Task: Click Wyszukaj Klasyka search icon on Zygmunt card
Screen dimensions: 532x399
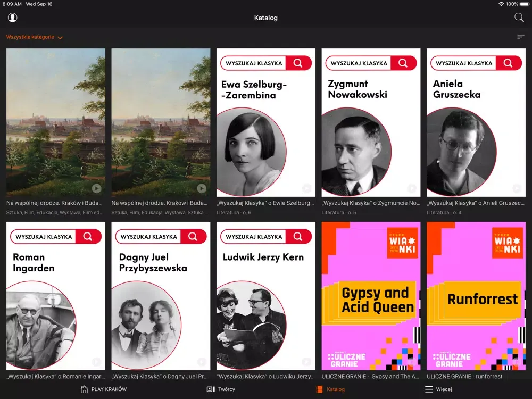Action: point(403,63)
